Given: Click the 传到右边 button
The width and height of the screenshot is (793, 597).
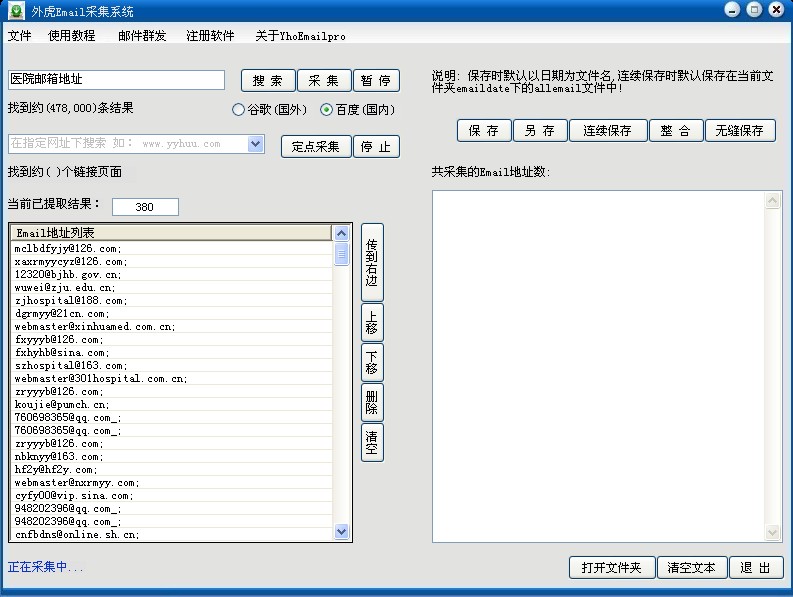Looking at the screenshot, I should (372, 263).
